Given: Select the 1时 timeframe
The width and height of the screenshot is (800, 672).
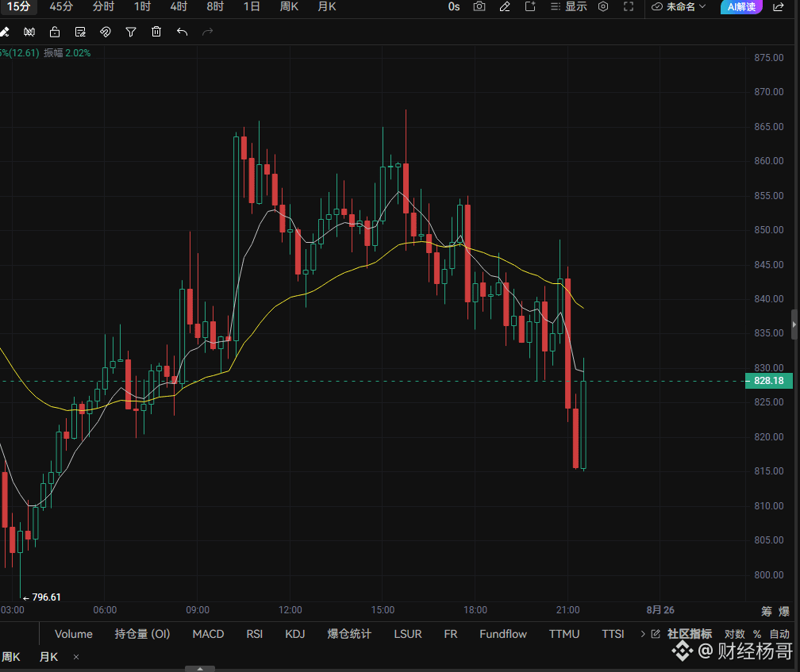Looking at the screenshot, I should pos(142,6).
